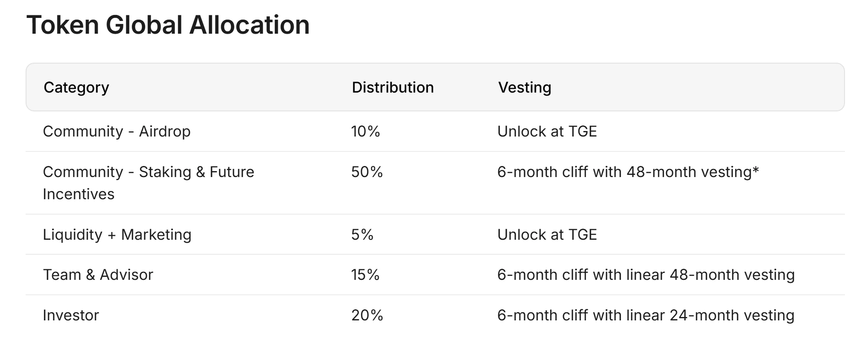Image resolution: width=868 pixels, height=343 pixels.
Task: Click the 20% distribution value
Action: [367, 315]
